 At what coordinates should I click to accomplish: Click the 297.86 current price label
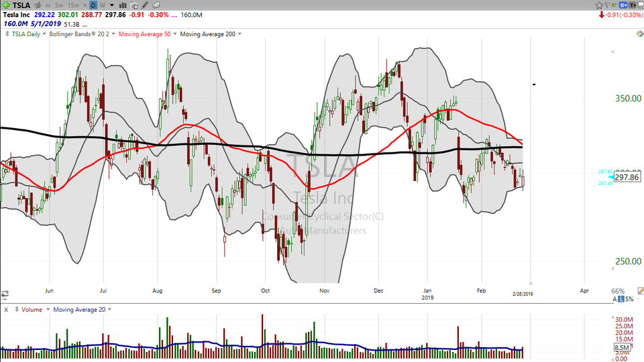pos(627,177)
